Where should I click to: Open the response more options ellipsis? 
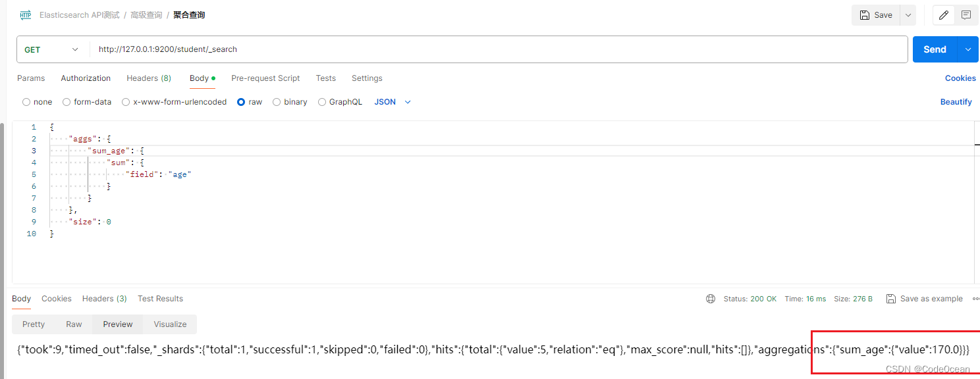[975, 299]
